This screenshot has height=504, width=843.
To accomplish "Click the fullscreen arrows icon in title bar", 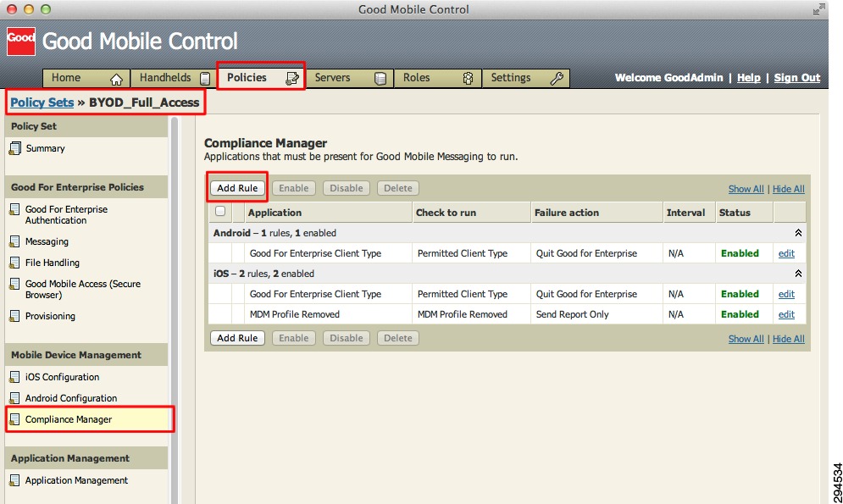I will tap(818, 9).
